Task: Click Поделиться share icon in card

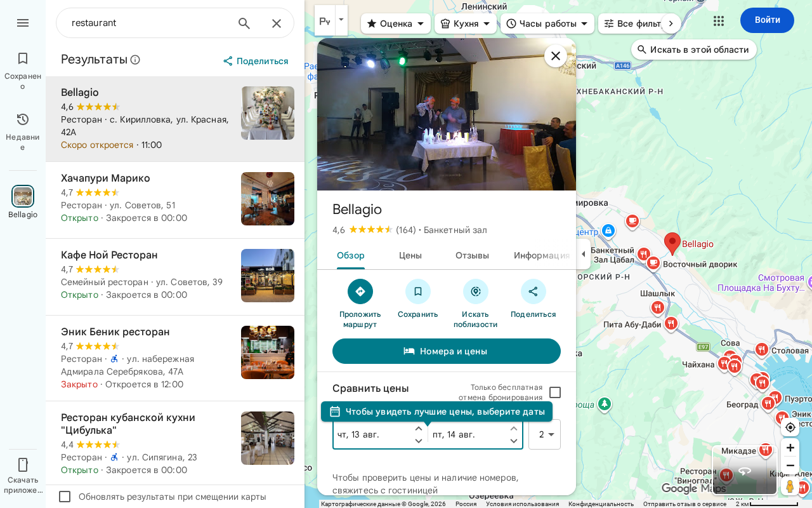Action: [x=534, y=291]
